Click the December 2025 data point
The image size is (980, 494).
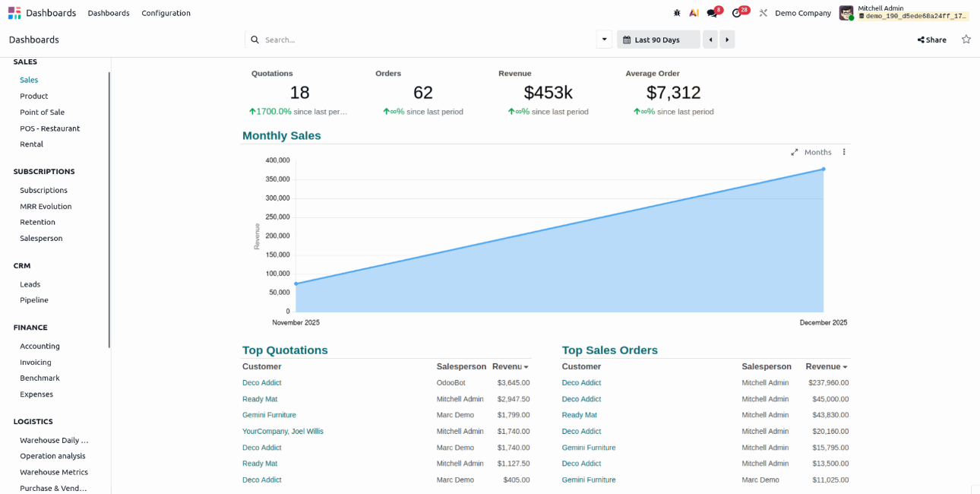click(823, 169)
